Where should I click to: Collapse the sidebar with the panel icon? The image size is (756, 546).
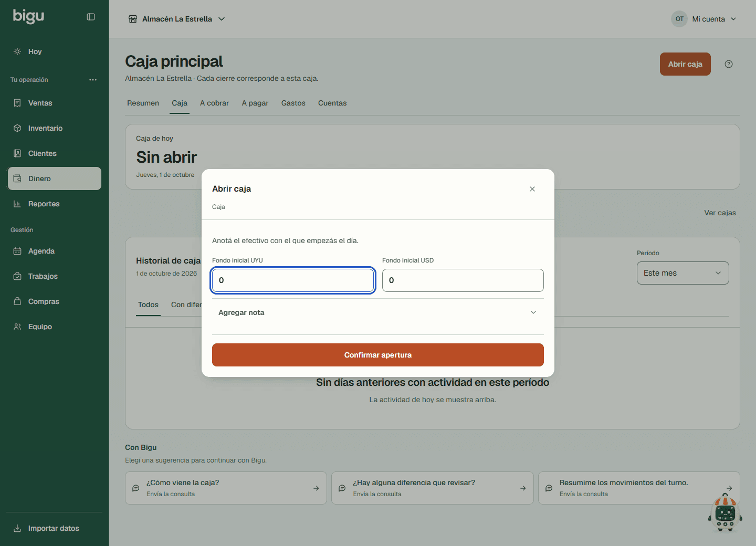point(91,17)
